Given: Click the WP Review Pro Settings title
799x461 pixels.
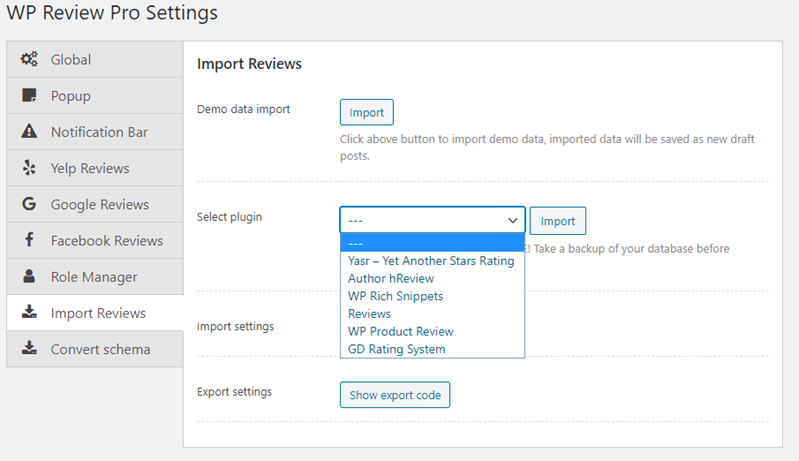Looking at the screenshot, I should [x=112, y=12].
